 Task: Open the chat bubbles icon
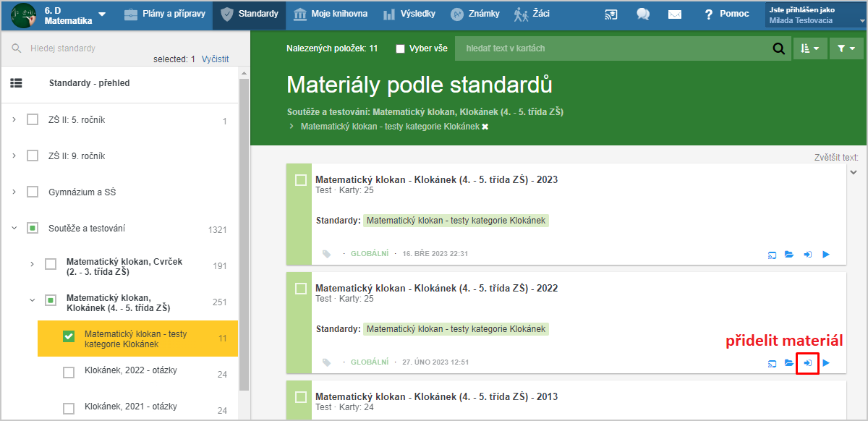pyautogui.click(x=643, y=14)
